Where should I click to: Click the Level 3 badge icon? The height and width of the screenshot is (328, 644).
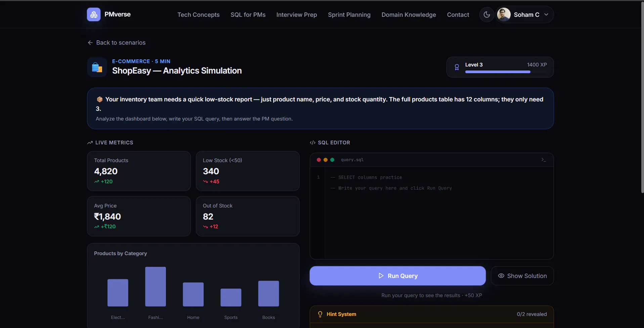[457, 67]
